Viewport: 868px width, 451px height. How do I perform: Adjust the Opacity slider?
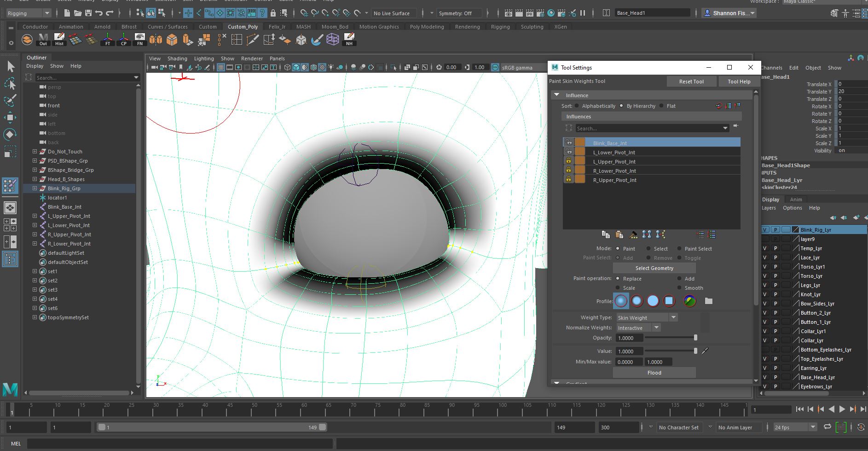671,338
